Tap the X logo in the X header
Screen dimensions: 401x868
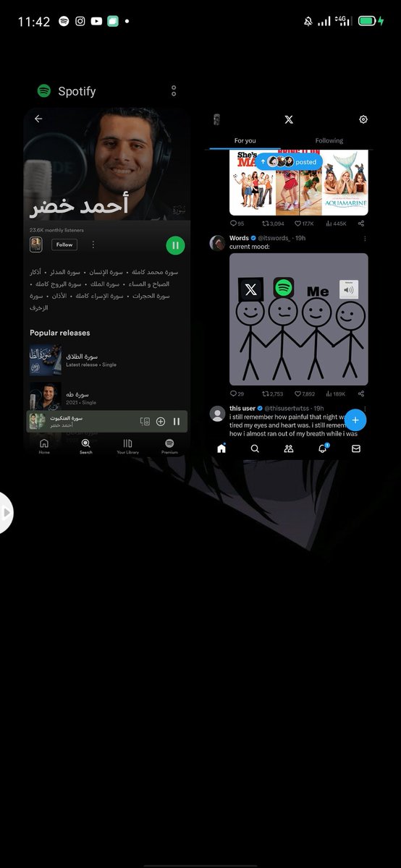[289, 119]
